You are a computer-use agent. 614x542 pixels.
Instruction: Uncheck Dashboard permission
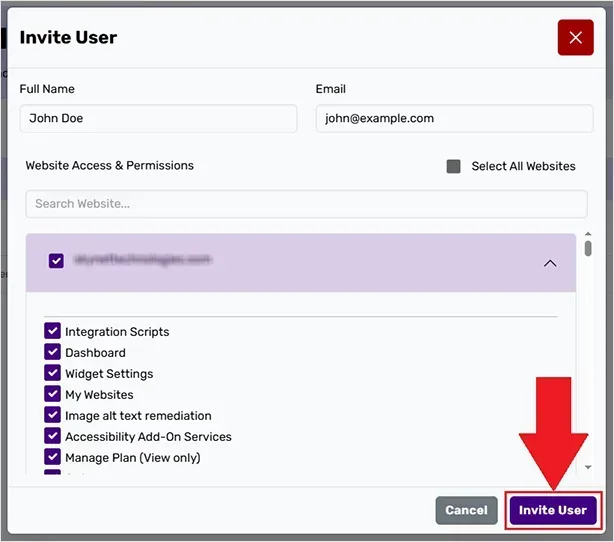[53, 352]
